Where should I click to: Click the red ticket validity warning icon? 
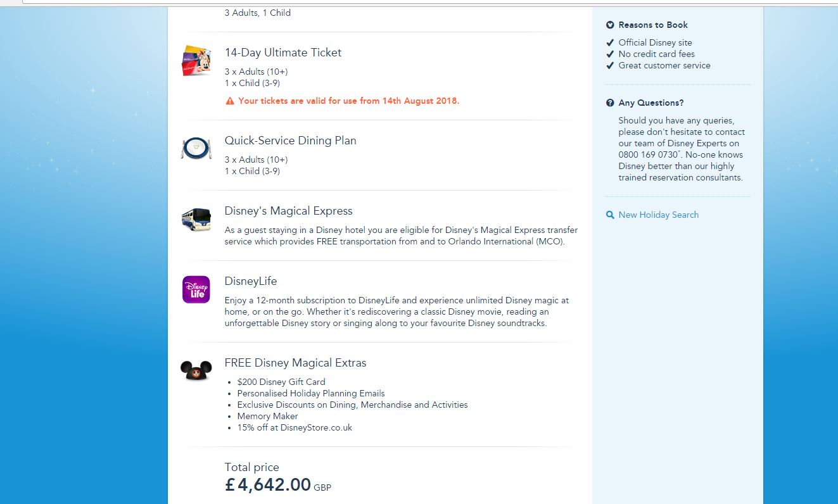pyautogui.click(x=230, y=101)
